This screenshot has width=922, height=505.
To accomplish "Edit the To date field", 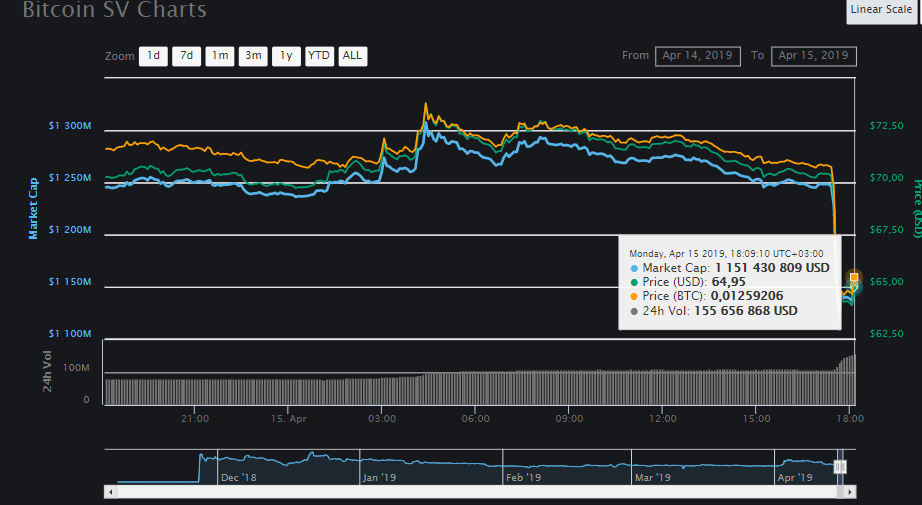I will pyautogui.click(x=813, y=56).
